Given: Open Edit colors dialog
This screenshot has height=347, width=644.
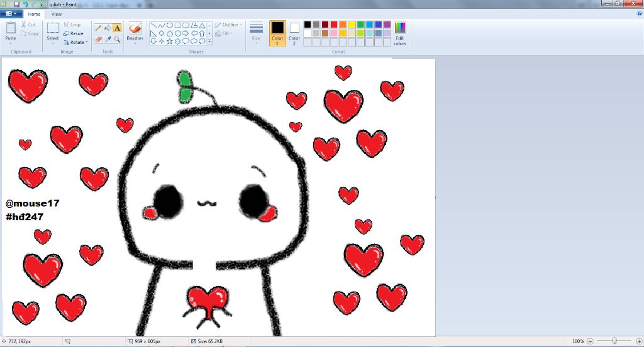Looking at the screenshot, I should pos(399,33).
